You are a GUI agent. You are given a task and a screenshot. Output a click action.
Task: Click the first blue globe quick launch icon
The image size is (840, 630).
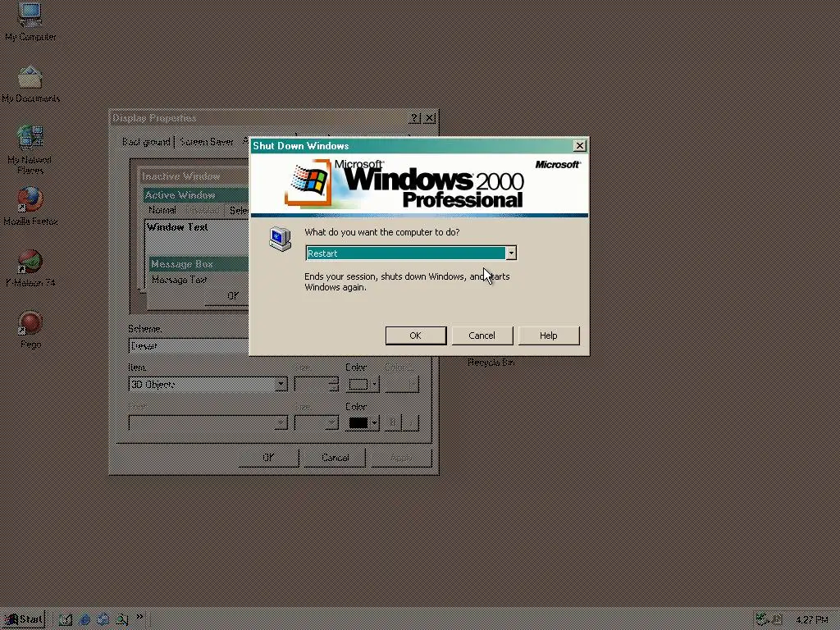point(84,619)
